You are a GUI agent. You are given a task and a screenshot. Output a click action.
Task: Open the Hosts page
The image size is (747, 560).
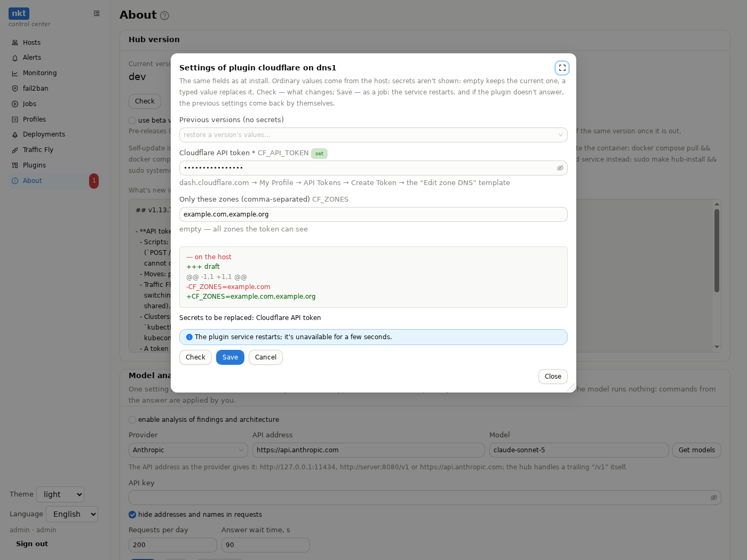pos(31,43)
